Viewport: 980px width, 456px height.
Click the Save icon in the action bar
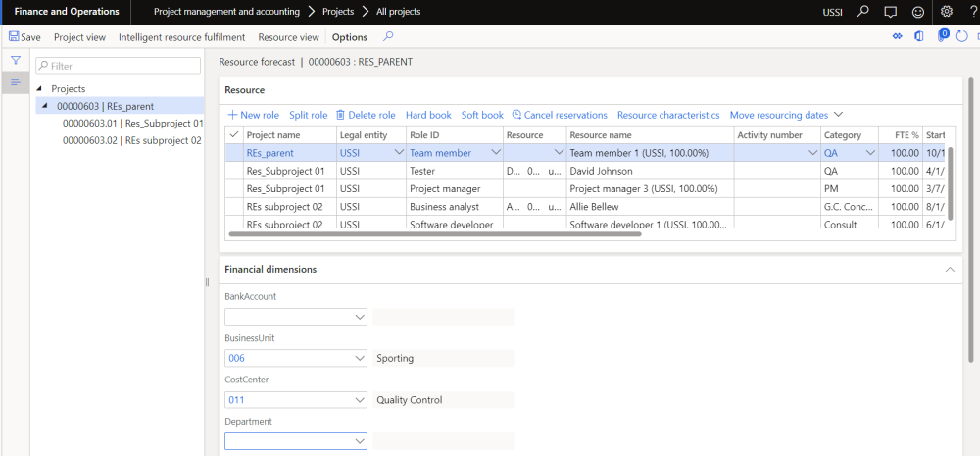tap(15, 37)
